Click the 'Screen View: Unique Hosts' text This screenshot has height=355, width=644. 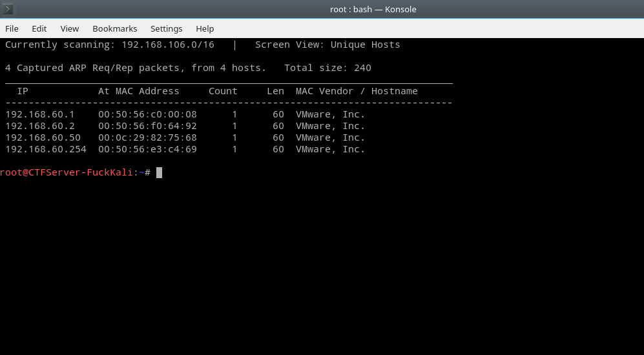tap(327, 45)
